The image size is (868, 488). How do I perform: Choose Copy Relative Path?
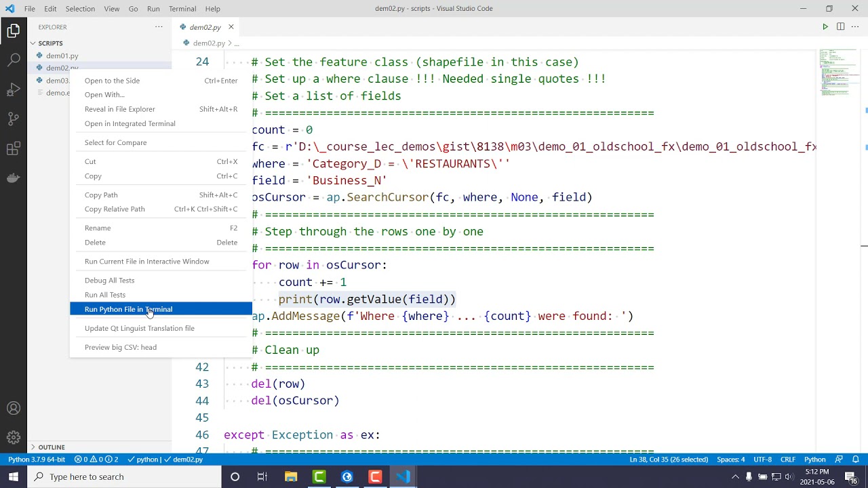161,209
